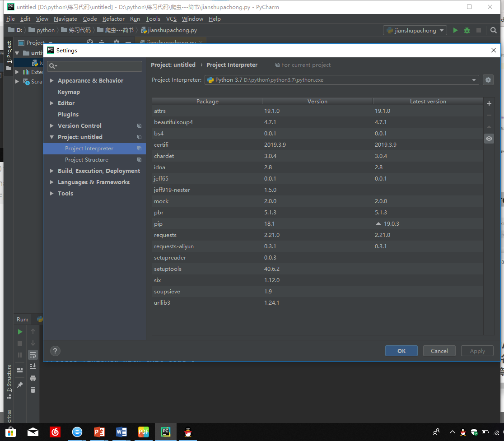Open PowerPoint from the taskbar
This screenshot has width=504, height=441.
(x=99, y=432)
